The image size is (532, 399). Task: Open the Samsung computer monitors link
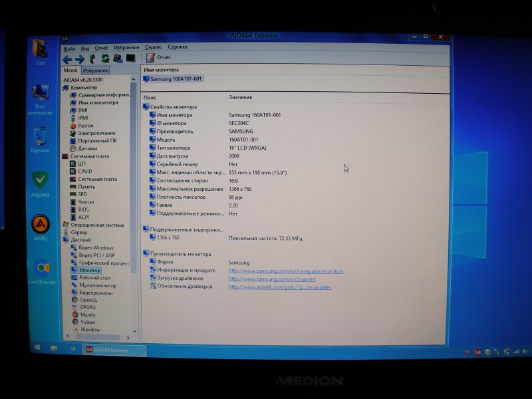click(x=285, y=271)
